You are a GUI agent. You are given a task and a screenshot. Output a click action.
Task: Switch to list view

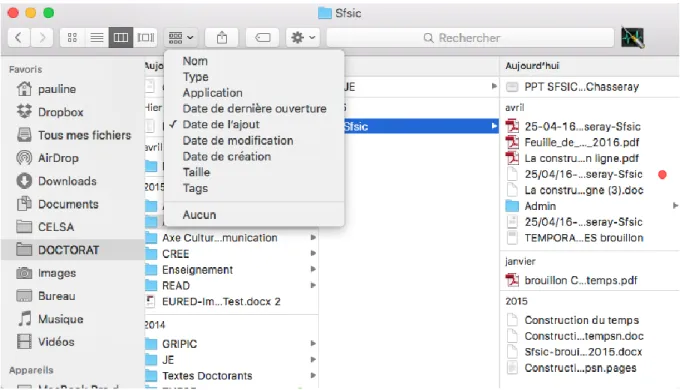[96, 38]
